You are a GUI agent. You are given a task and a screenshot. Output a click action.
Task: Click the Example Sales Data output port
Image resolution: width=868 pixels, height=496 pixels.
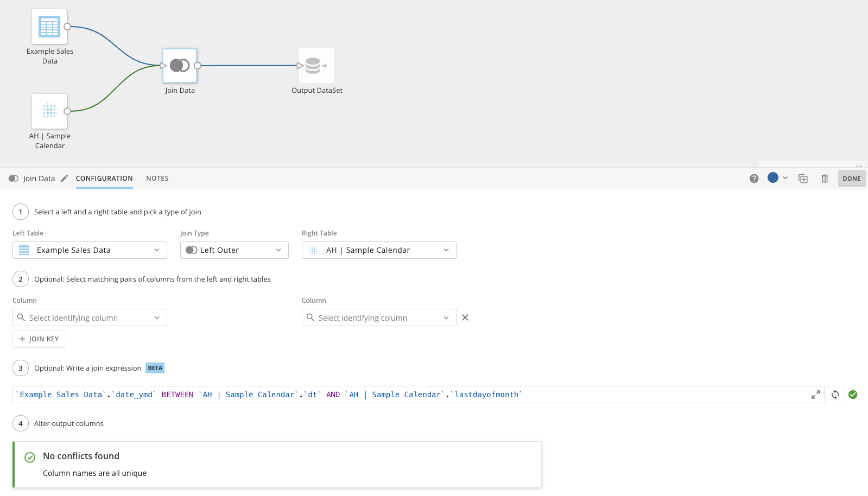tap(67, 27)
